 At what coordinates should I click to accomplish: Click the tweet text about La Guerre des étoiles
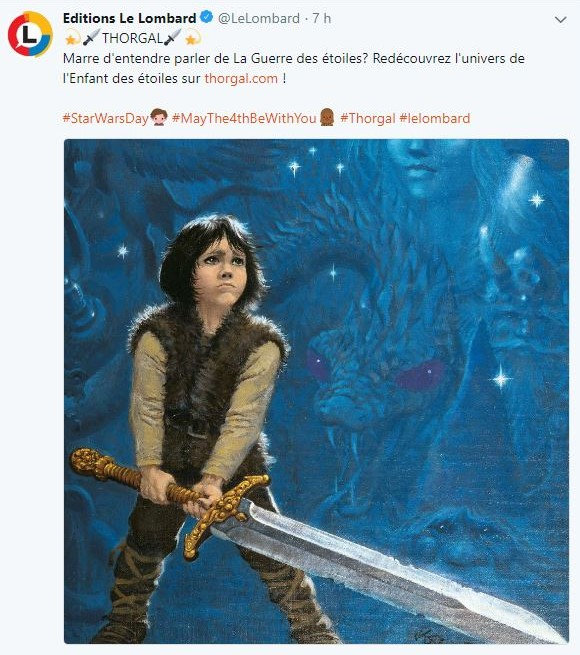click(x=293, y=69)
